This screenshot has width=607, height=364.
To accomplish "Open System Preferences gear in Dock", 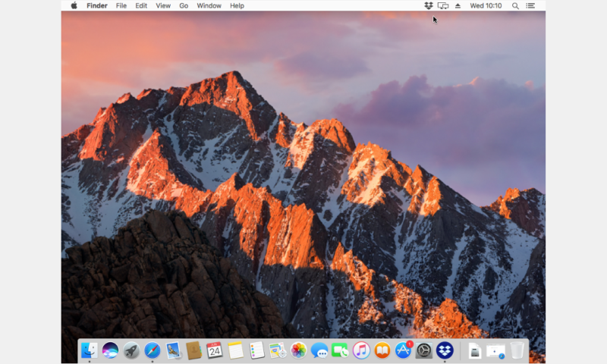I will tap(424, 350).
